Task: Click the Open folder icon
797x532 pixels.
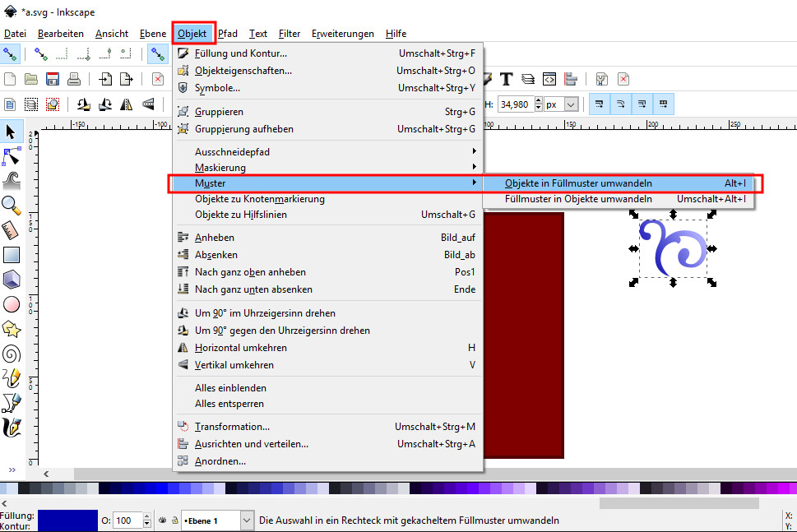Action: [31, 79]
